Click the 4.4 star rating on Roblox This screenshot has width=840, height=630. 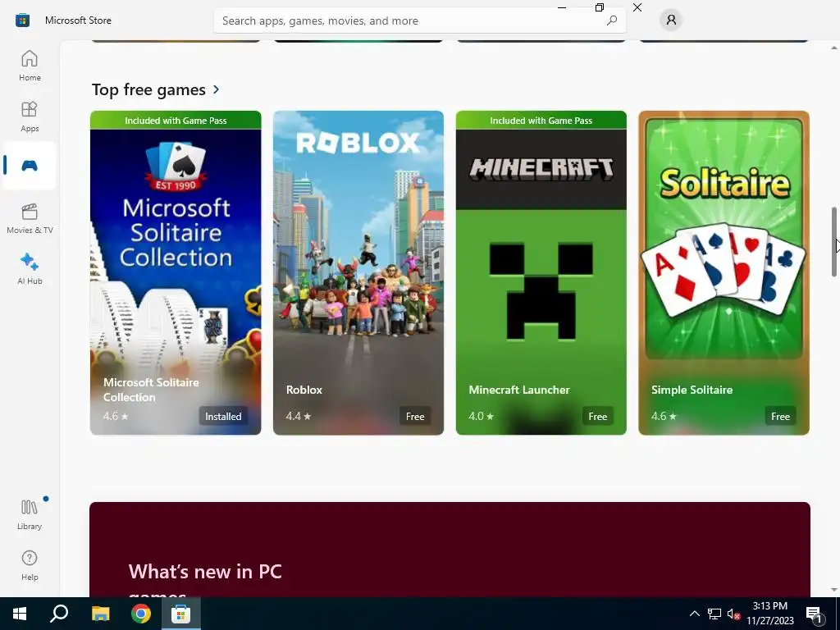tap(299, 416)
